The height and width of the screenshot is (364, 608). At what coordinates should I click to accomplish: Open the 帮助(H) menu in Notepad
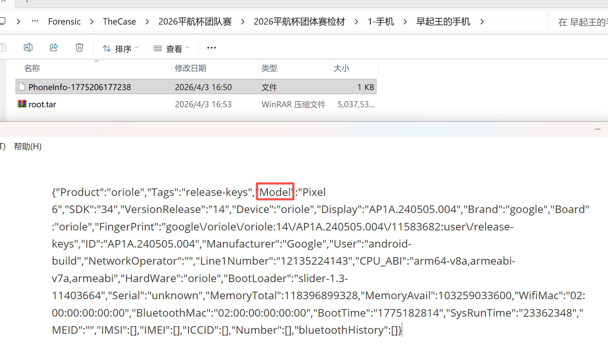tap(28, 146)
